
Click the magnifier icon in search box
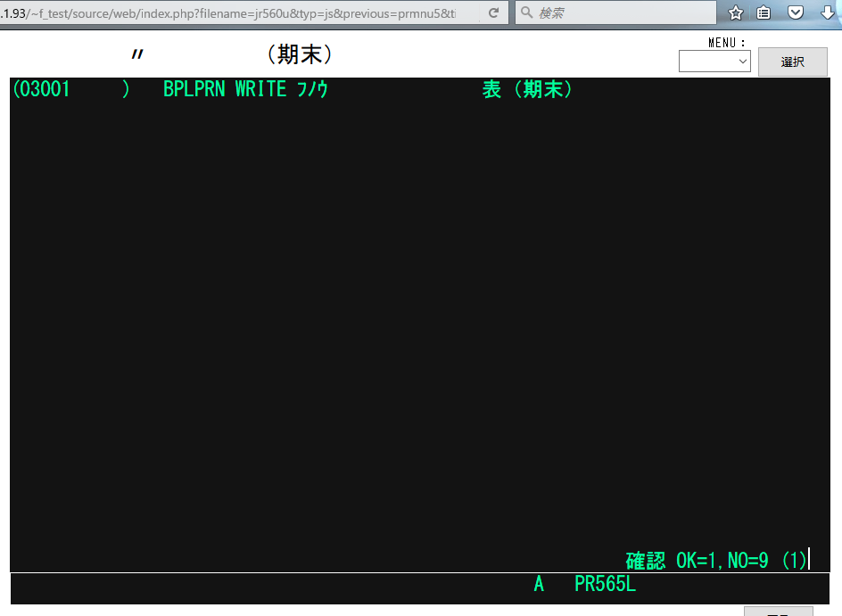(x=526, y=13)
